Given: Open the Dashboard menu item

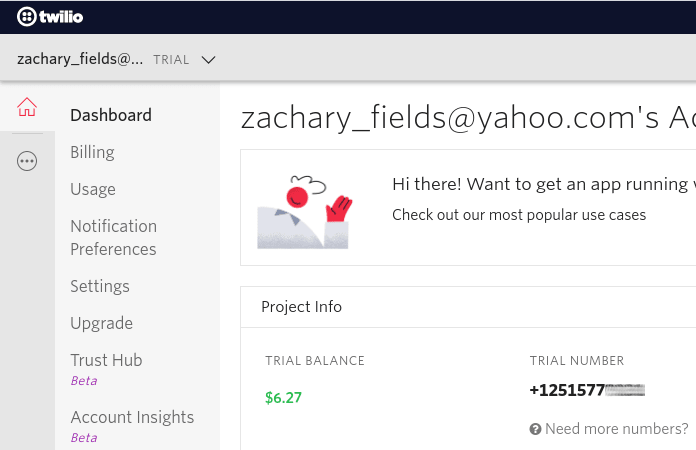Looking at the screenshot, I should coord(111,115).
